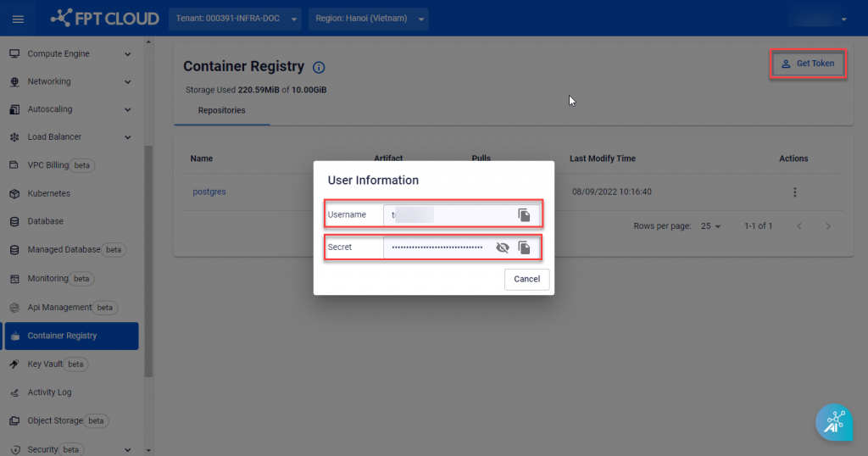The image size is (868, 456).
Task: Switch to Repositories tab
Action: (x=221, y=110)
